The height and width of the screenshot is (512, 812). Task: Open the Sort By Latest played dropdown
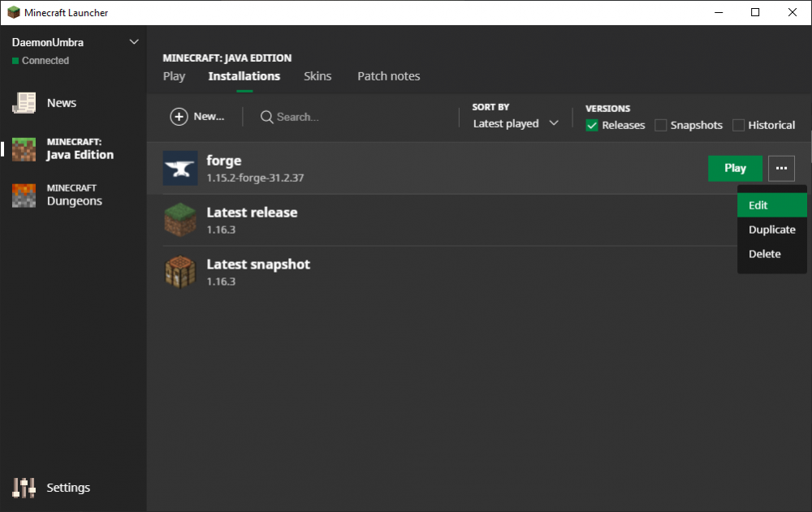(516, 123)
